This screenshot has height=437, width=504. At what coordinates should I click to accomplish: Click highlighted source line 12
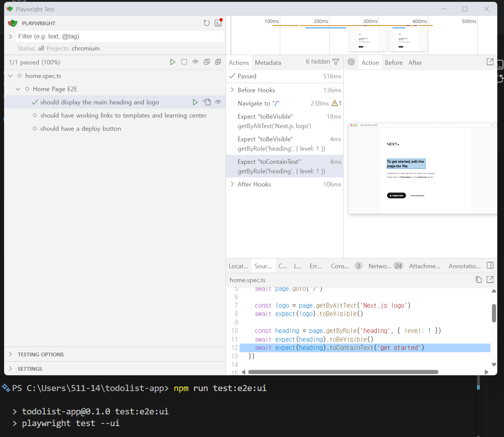365,348
